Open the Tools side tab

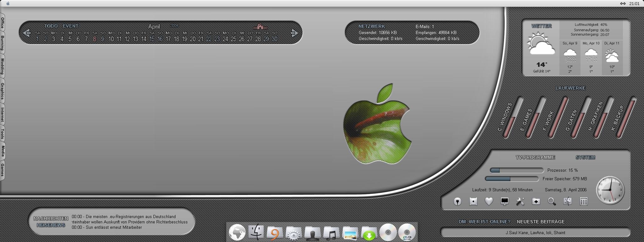coord(2,134)
